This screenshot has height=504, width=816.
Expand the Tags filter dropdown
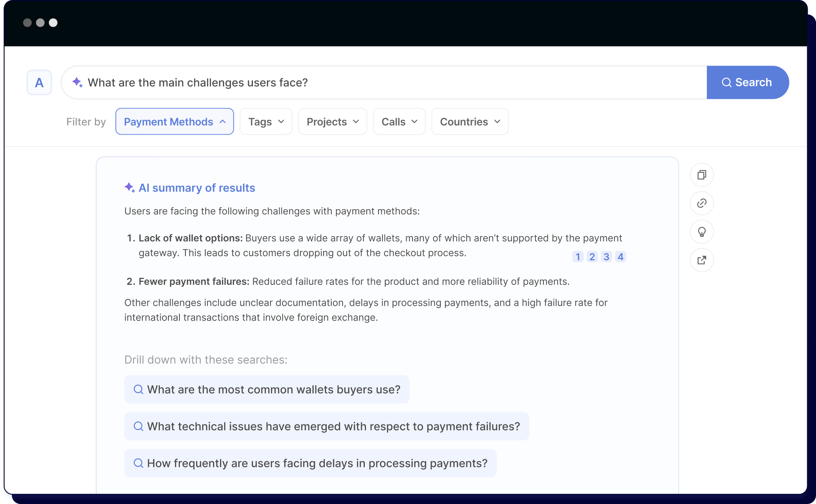(266, 122)
